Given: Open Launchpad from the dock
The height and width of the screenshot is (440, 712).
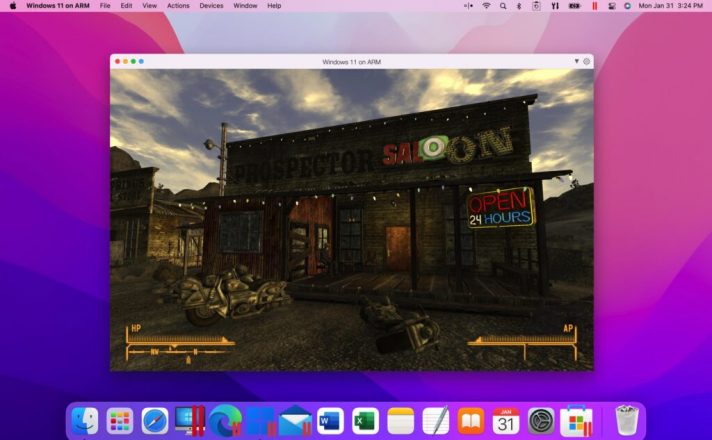Looking at the screenshot, I should [x=120, y=420].
